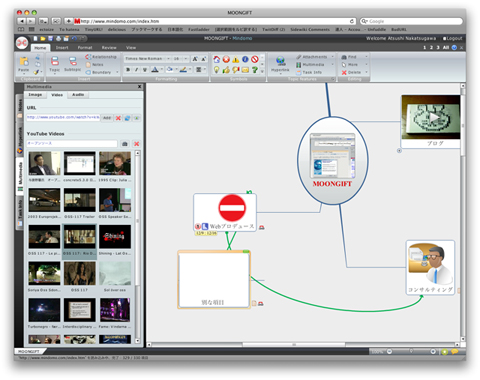Screen dimensions: 480x380
Task: Open the Audio tab in Multimedia panel
Action: pos(78,95)
